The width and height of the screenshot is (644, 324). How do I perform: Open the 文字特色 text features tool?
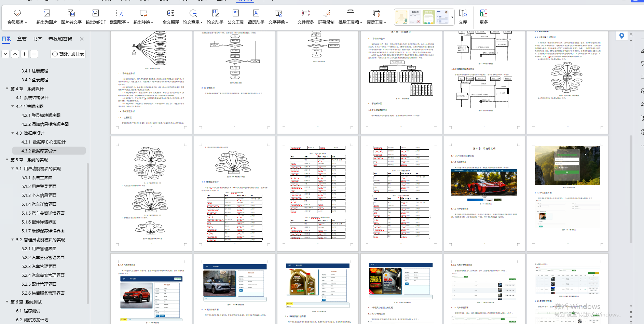(x=278, y=17)
